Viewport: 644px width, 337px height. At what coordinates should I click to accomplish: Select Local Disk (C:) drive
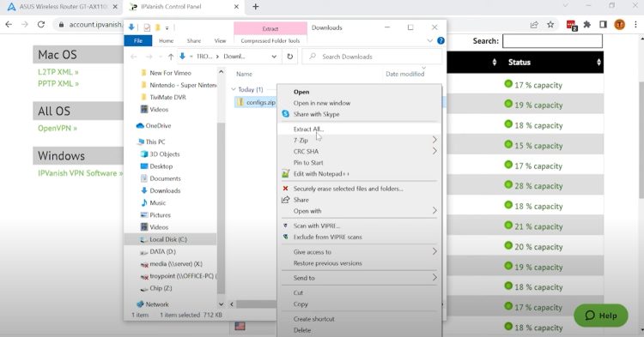click(167, 239)
